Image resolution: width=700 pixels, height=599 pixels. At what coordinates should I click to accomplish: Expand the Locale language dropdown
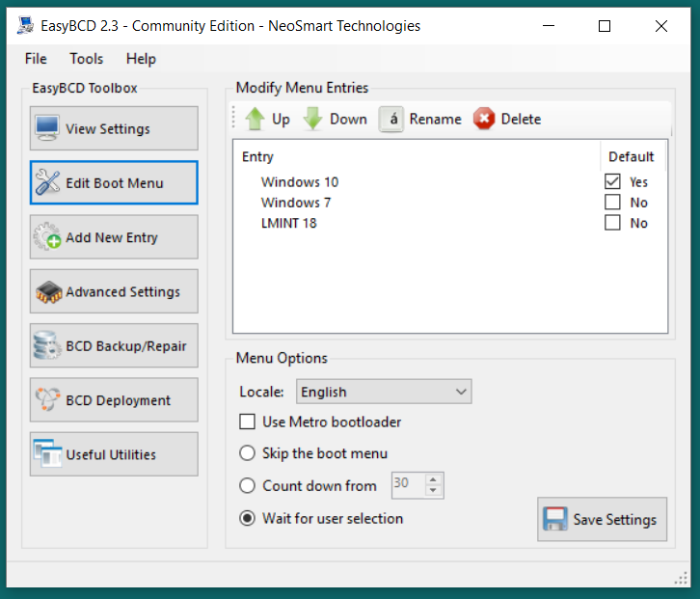pos(382,392)
